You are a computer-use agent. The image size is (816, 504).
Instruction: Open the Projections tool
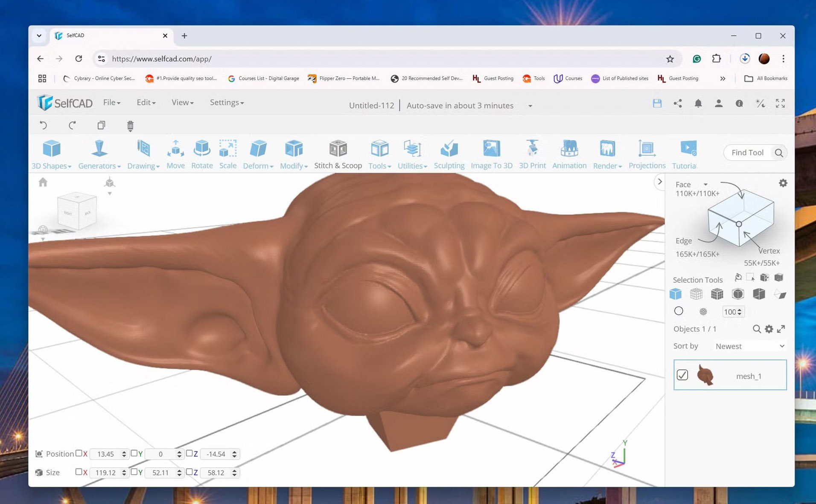coord(647,154)
